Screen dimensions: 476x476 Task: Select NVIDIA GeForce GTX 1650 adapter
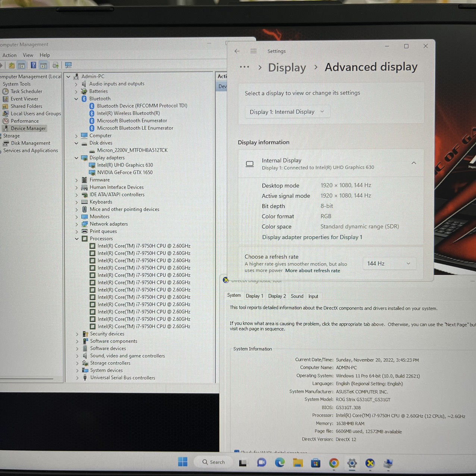coord(125,172)
